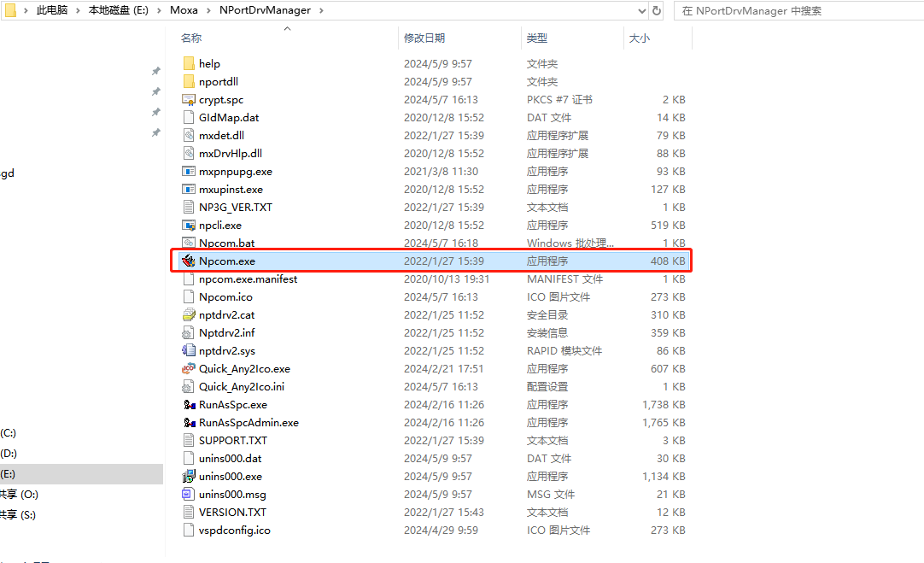The width and height of the screenshot is (924, 563).
Task: Open the 共享 (S:) network drive
Action: pos(18,515)
